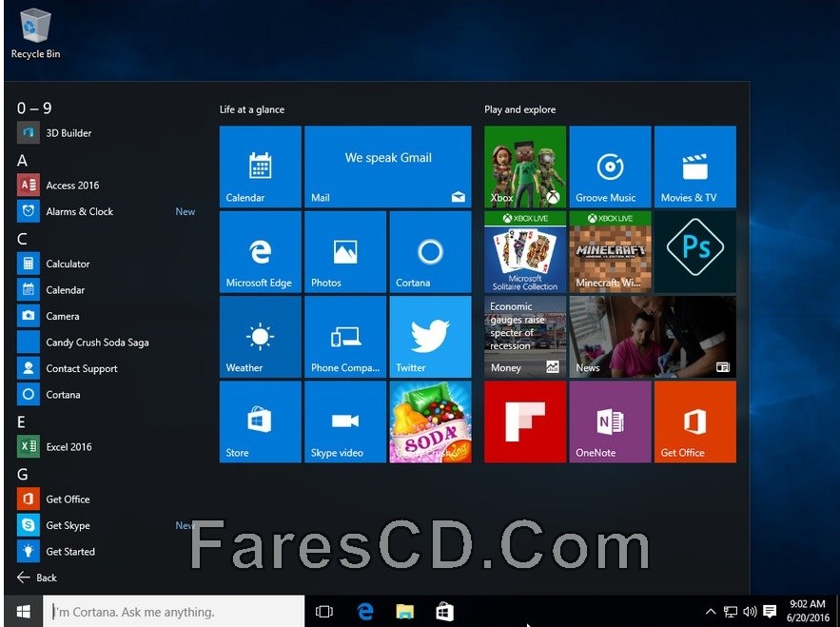
Task: Open Recycle Bin on the desktop
Action: point(35,33)
